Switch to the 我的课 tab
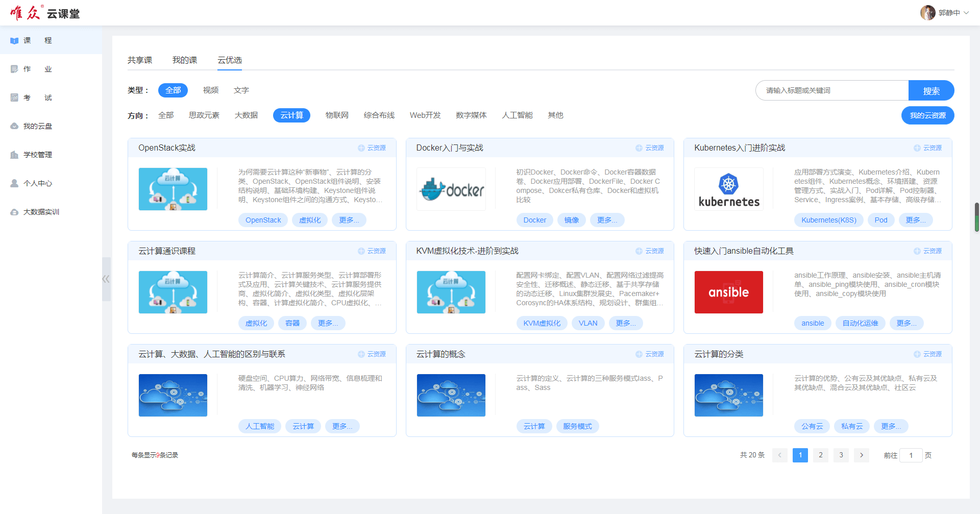 [x=185, y=60]
